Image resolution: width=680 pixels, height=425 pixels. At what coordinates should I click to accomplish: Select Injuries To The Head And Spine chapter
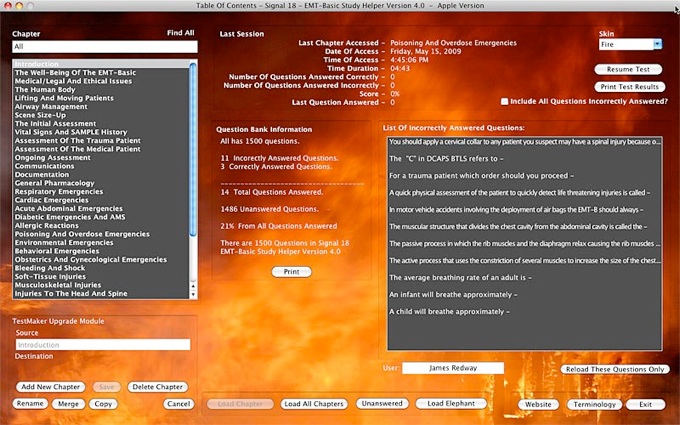point(101,294)
